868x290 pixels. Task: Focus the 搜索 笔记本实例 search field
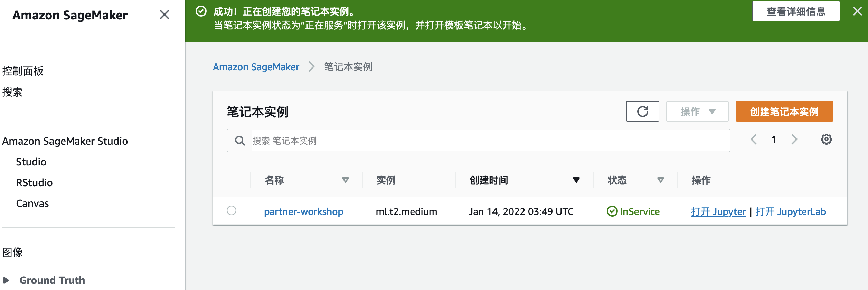[x=484, y=141]
